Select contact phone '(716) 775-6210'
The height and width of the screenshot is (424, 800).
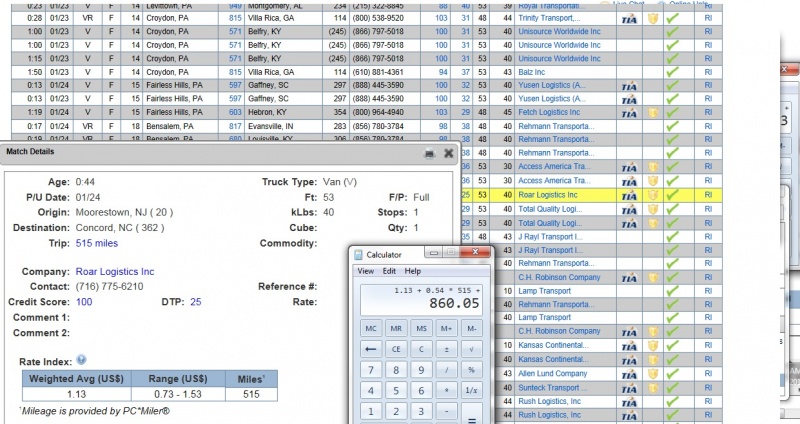tap(110, 287)
